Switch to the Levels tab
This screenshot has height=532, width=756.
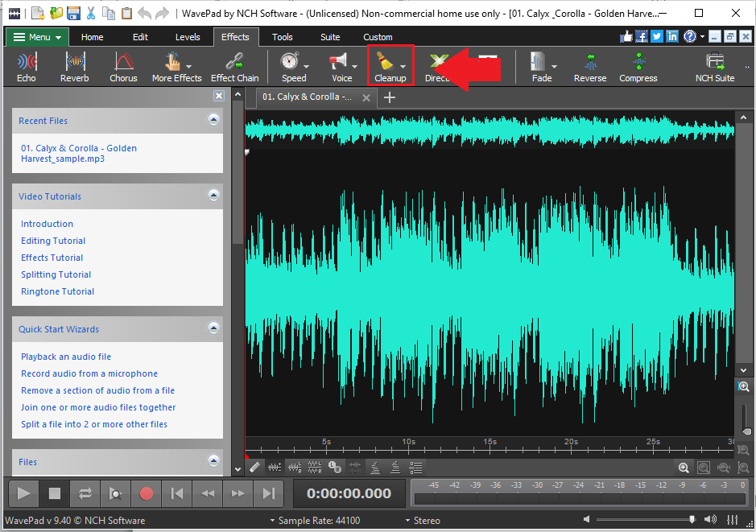click(x=188, y=37)
